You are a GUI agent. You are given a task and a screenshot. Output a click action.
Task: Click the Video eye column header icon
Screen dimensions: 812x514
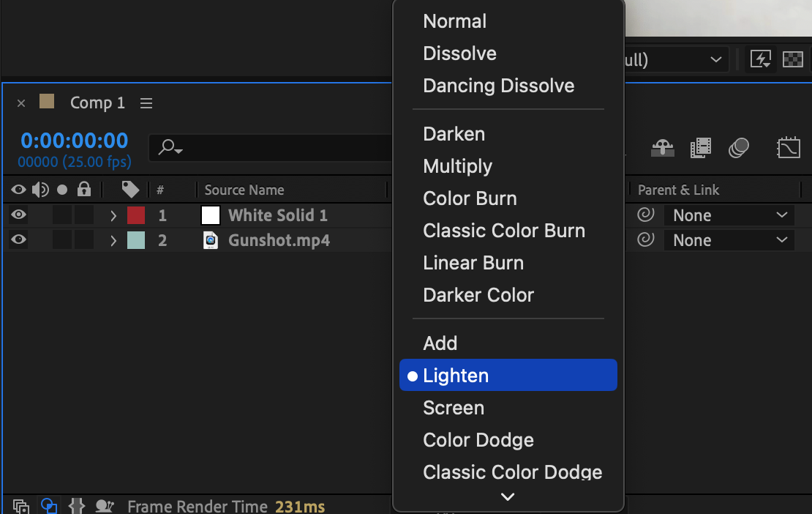(18, 190)
